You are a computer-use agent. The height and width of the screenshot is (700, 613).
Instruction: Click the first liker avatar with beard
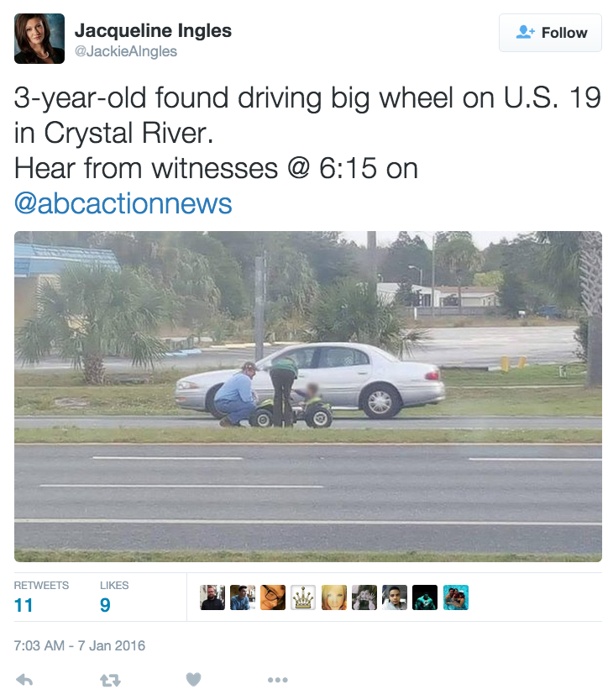tap(212, 597)
